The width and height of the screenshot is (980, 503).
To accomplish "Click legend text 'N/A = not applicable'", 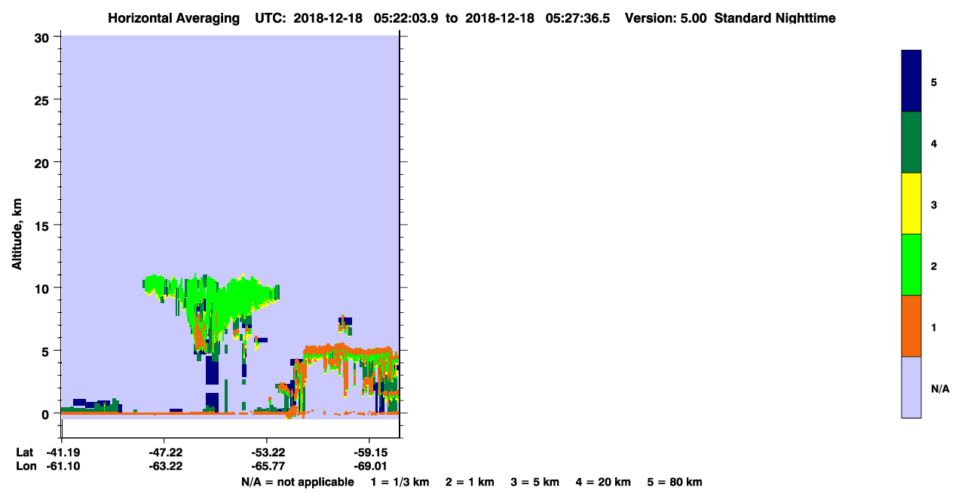I will click(x=297, y=482).
